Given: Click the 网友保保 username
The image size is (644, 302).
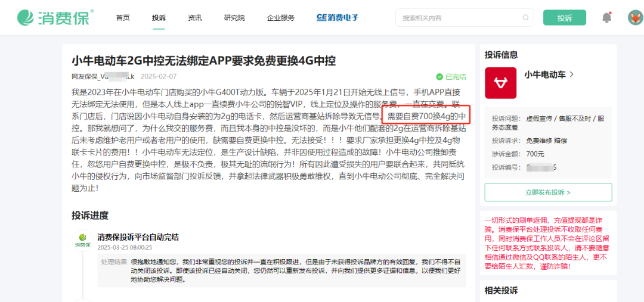Looking at the screenshot, I should pos(103,77).
